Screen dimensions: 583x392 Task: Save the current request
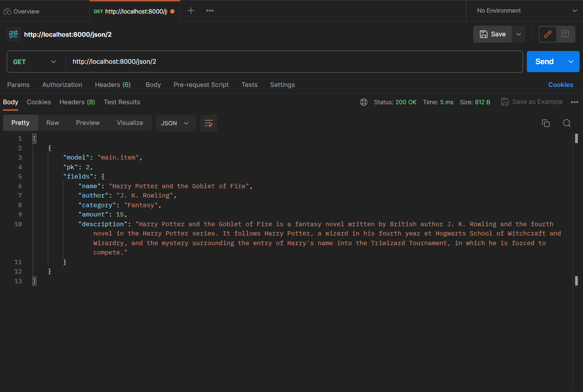[x=493, y=34]
